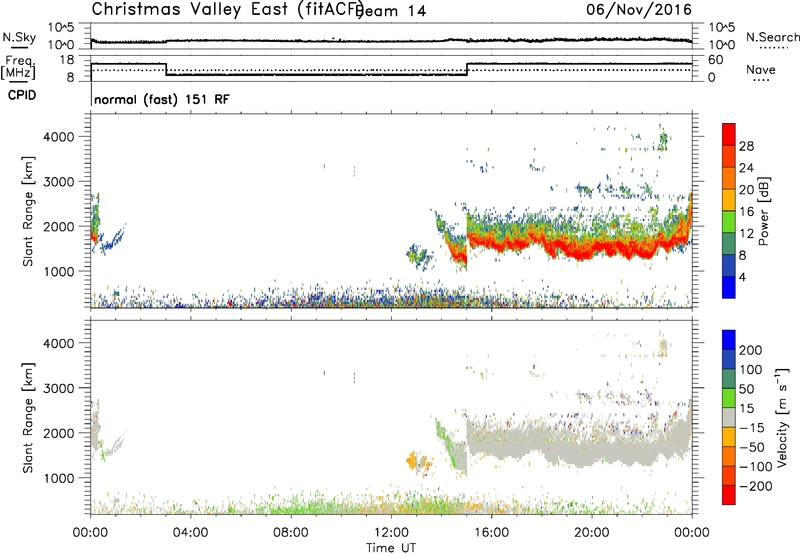Click the '16:00' time tick label

click(x=491, y=533)
